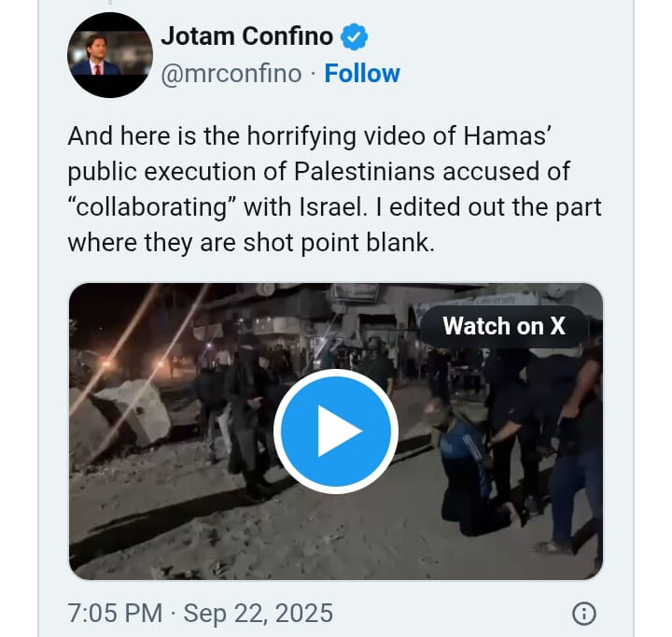
Task: Click the blue verified checkmark badge
Action: tap(357, 36)
